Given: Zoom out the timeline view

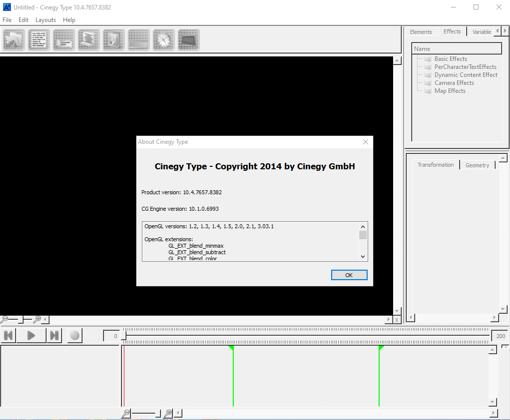Looking at the screenshot, I should (126, 413).
